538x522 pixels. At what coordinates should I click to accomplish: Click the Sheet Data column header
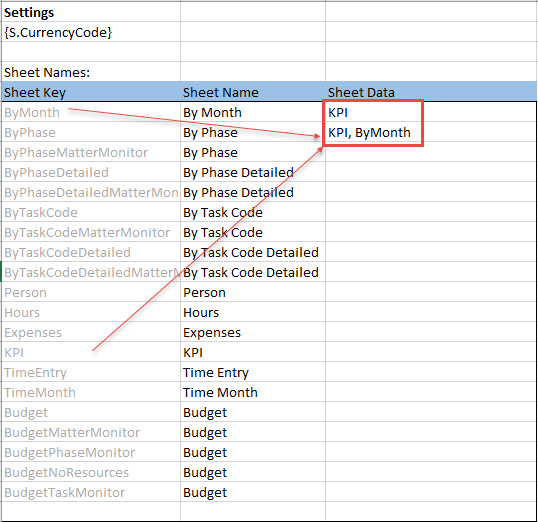(x=431, y=92)
